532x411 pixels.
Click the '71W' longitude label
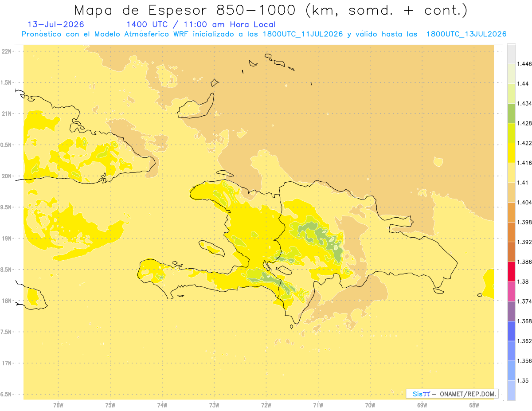click(x=318, y=405)
